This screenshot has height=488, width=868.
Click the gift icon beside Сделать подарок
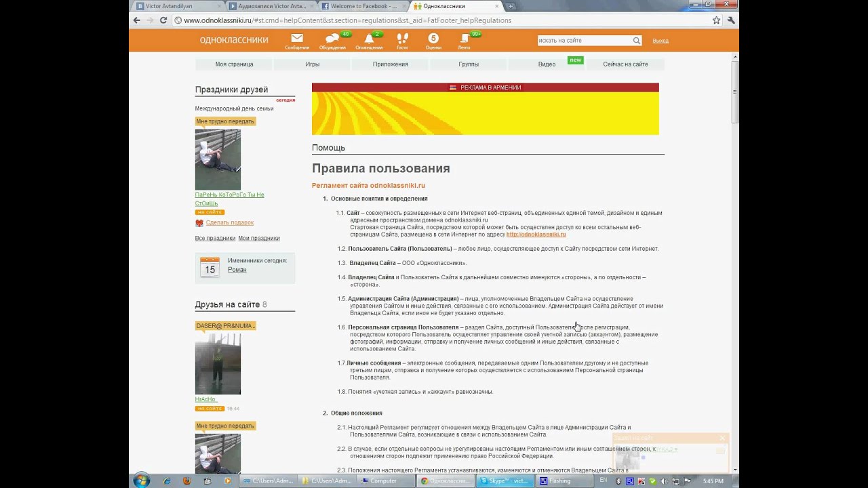click(199, 222)
